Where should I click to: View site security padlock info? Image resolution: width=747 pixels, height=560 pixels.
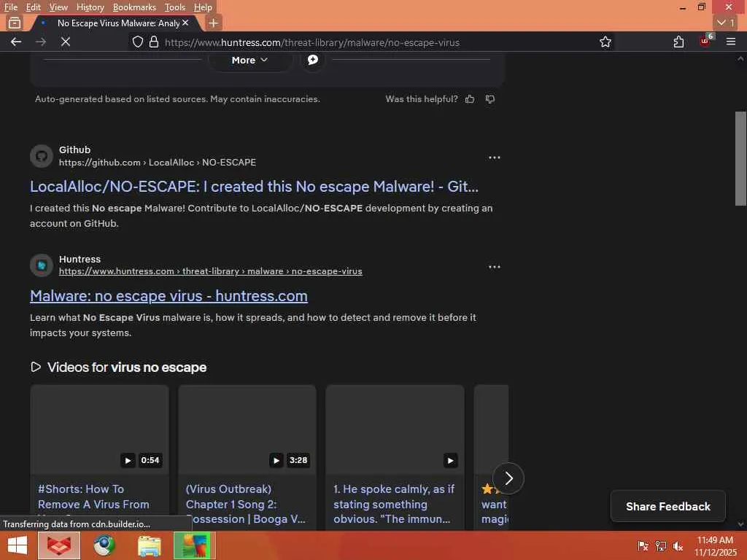[153, 42]
